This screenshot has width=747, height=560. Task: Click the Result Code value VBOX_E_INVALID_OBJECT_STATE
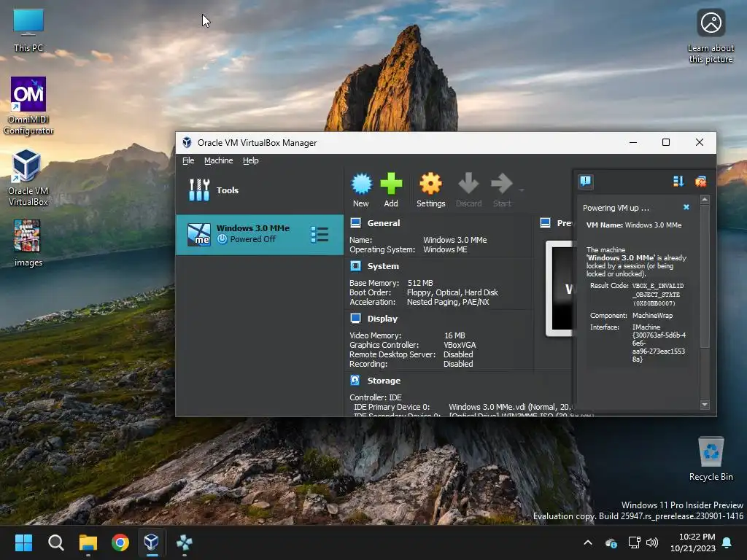point(658,295)
